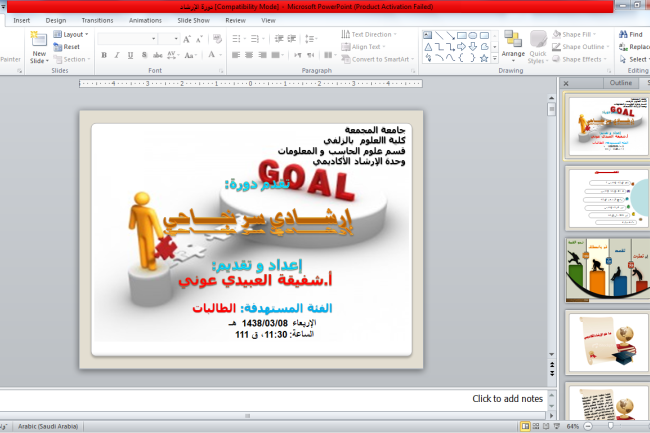Center the paragraph text
Image resolution: width=650 pixels, height=433 pixels.
tap(249, 55)
